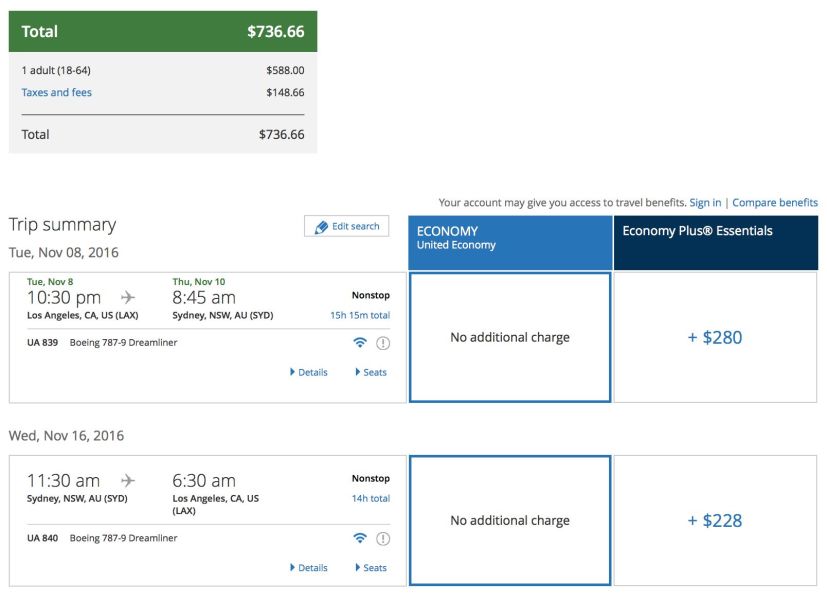
Task: Click the Wi-Fi icon for flight UA 840
Action: coord(360,538)
